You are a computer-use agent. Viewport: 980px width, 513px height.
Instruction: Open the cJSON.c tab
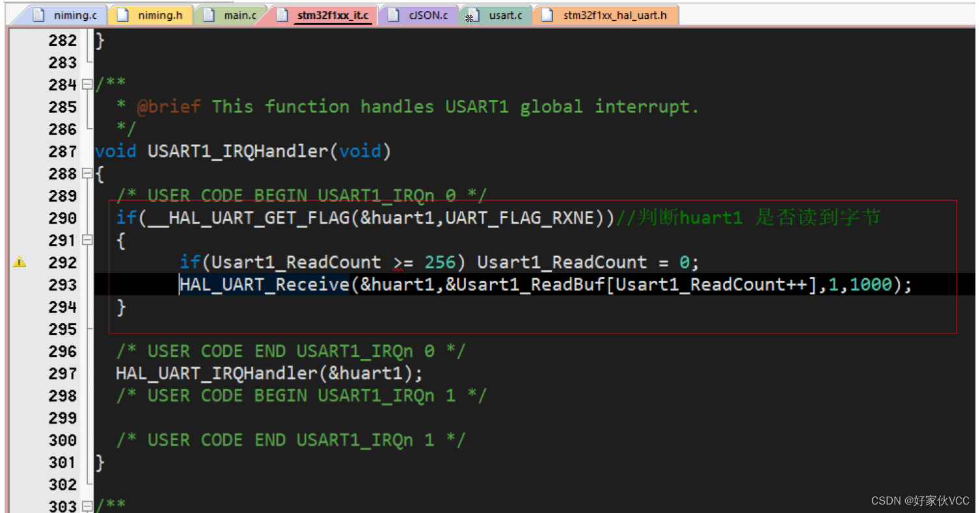coord(418,15)
